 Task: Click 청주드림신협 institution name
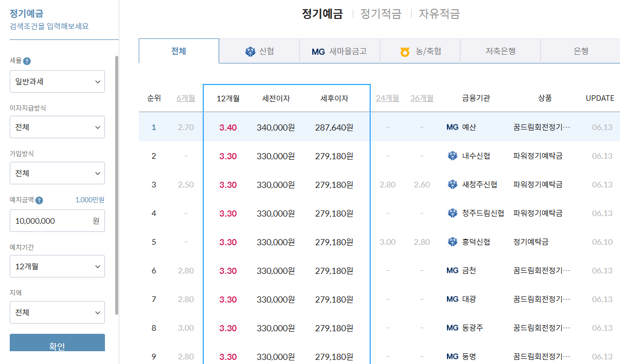coord(483,213)
